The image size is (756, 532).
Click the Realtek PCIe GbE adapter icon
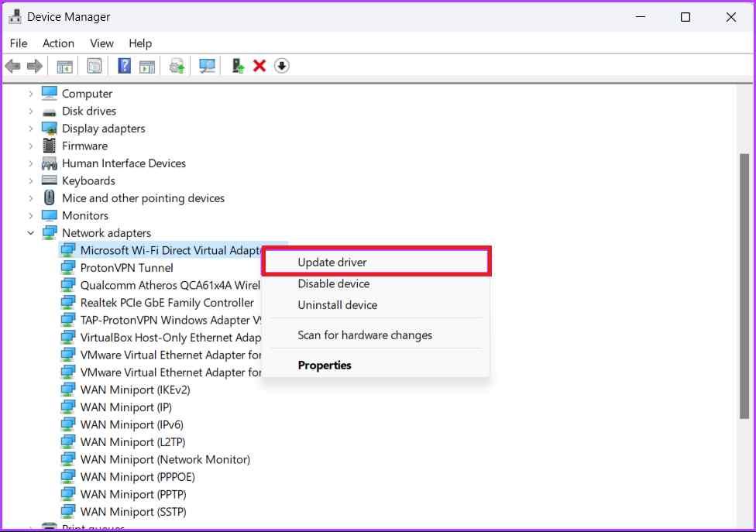click(68, 302)
